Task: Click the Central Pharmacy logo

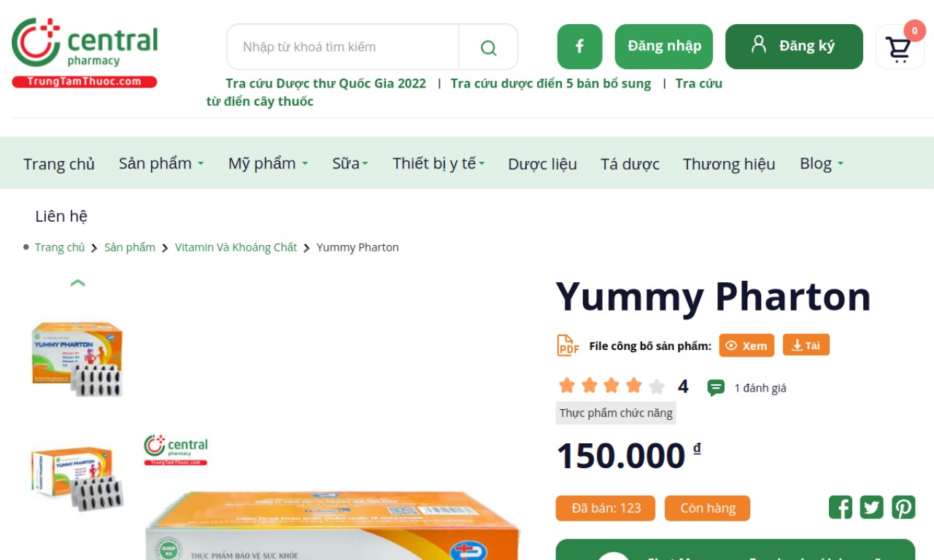Action: (85, 52)
